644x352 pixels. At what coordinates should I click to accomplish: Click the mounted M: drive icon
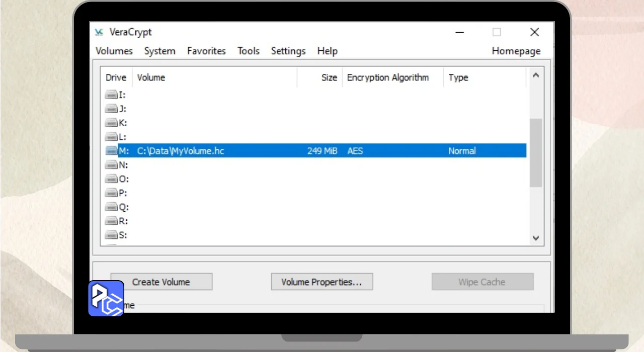pyautogui.click(x=111, y=151)
